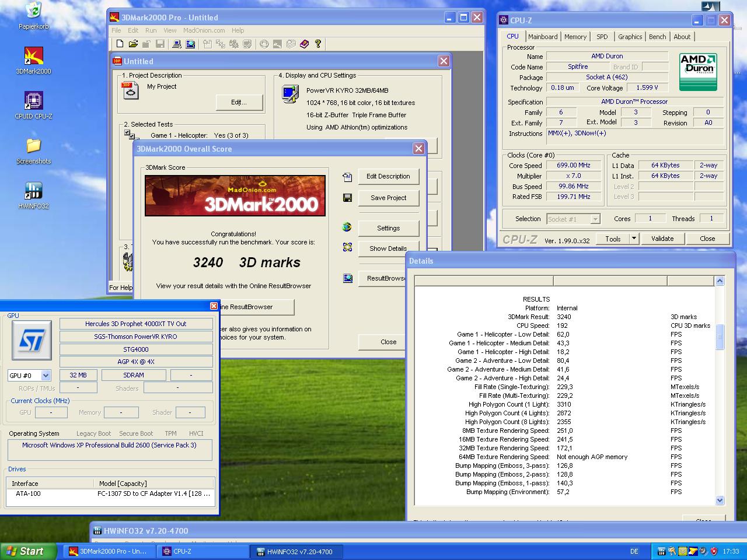Switch to Graphics tab in CPU-Z
The width and height of the screenshot is (747, 560).
[630, 37]
